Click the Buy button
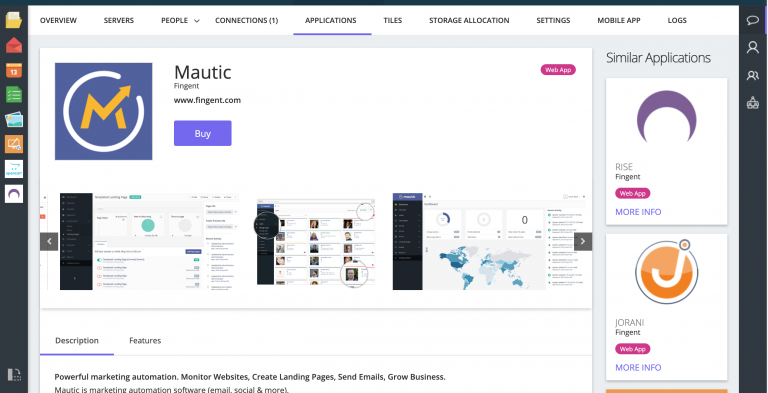The image size is (768, 393). 203,133
